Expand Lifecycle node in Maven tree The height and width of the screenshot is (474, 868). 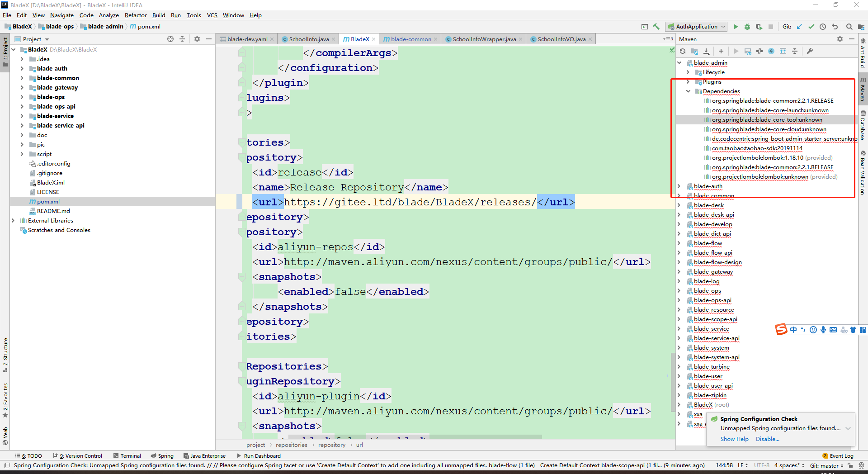coord(688,72)
